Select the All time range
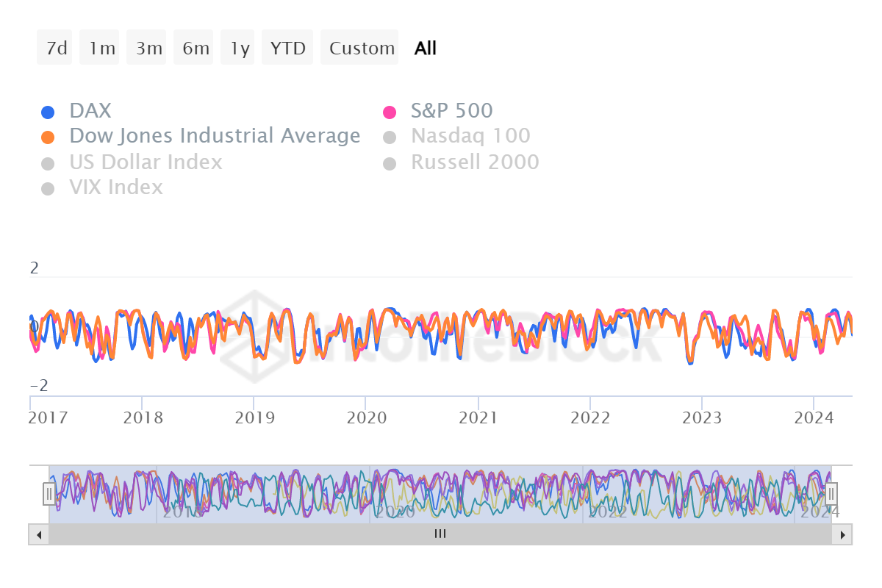The height and width of the screenshot is (588, 882). tap(426, 49)
